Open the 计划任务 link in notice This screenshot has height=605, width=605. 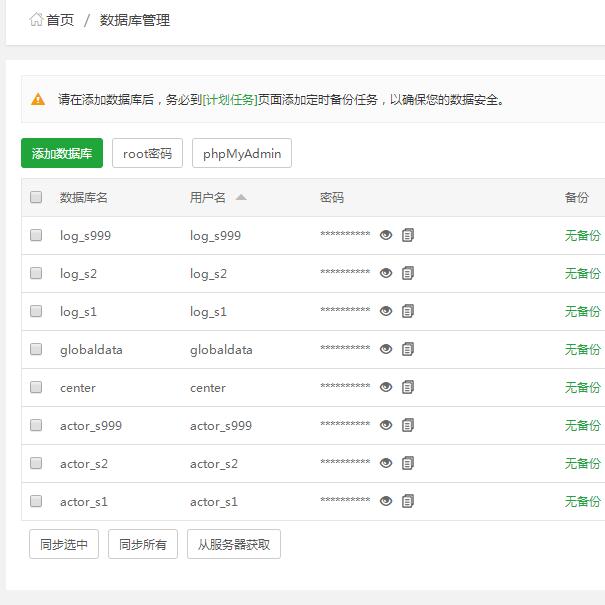230,99
